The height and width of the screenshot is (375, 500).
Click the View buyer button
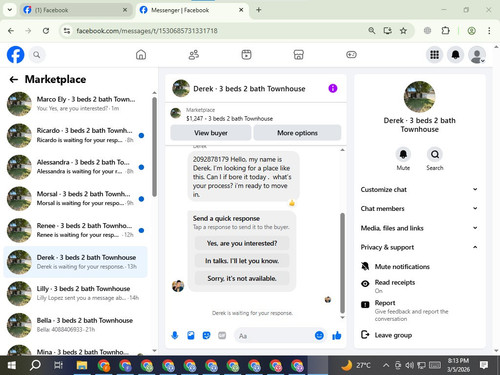(x=211, y=133)
